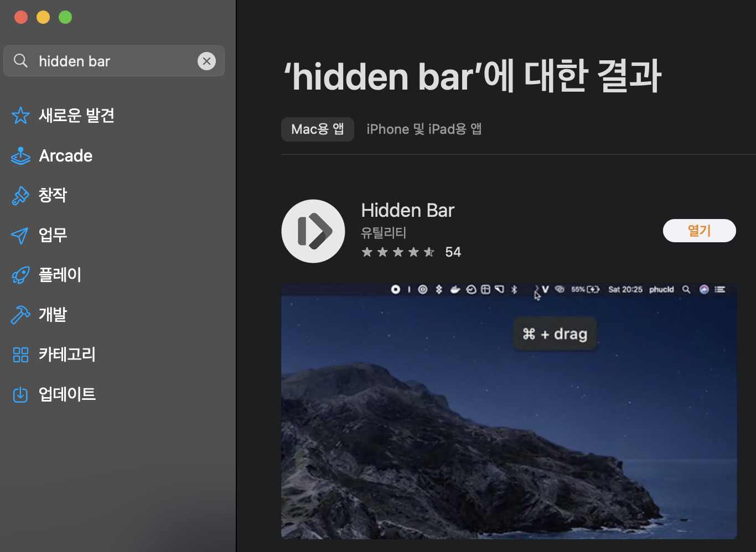Click the 업데이트 download icon

[20, 394]
